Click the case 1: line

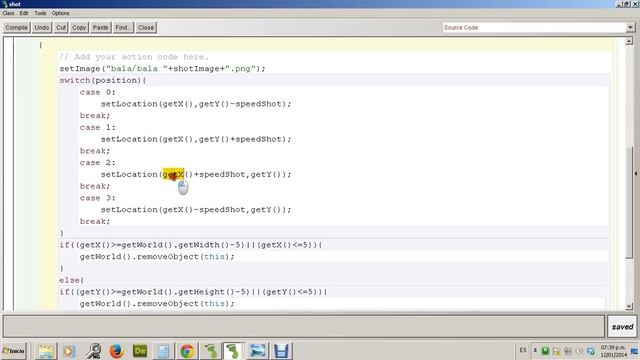coord(98,127)
